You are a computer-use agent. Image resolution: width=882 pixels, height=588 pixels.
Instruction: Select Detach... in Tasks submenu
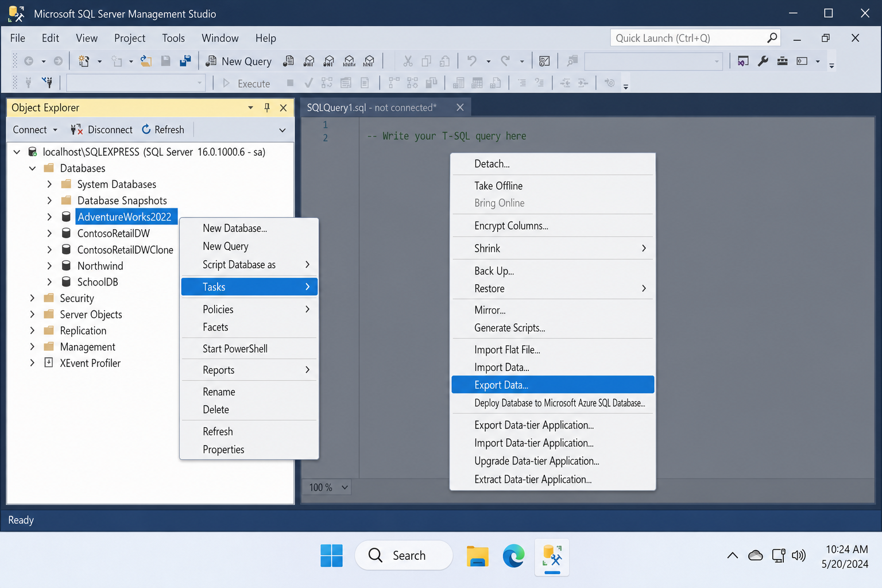552,164
